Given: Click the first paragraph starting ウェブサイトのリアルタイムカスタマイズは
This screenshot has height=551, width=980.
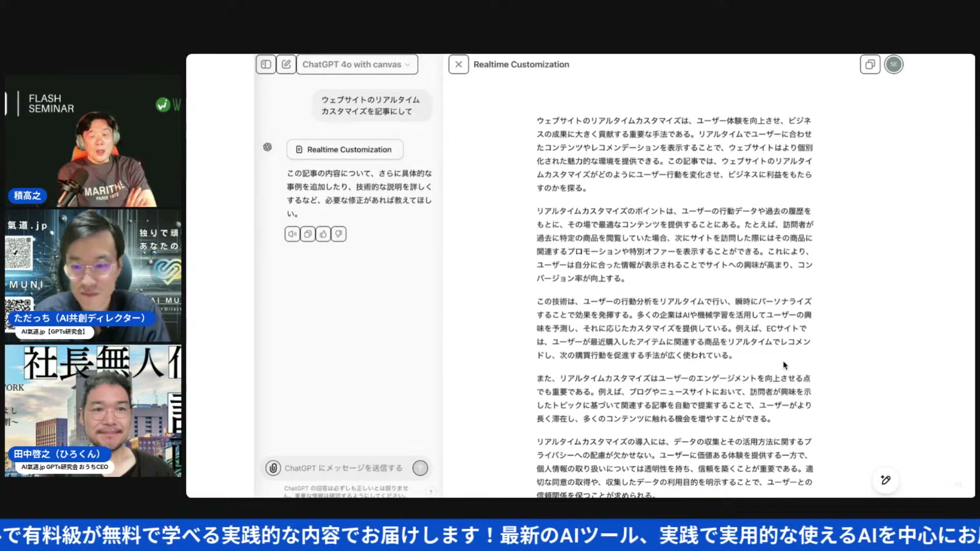Looking at the screenshot, I should [x=674, y=154].
